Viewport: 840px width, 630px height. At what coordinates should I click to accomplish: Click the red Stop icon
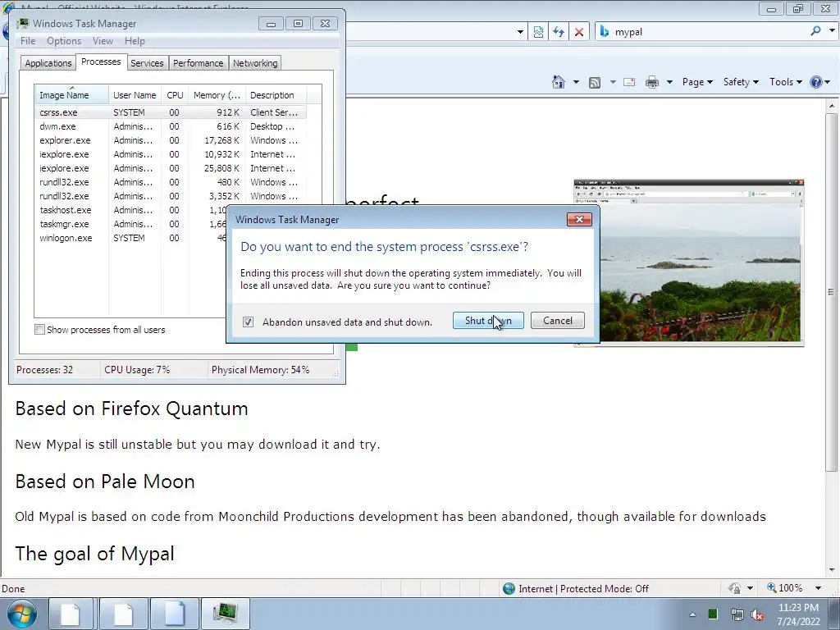pos(579,32)
